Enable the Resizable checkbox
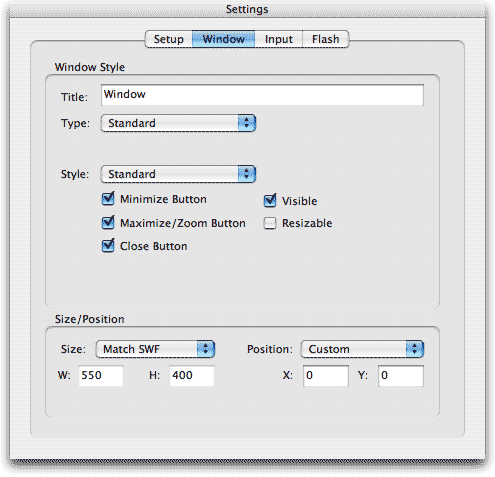 270,223
